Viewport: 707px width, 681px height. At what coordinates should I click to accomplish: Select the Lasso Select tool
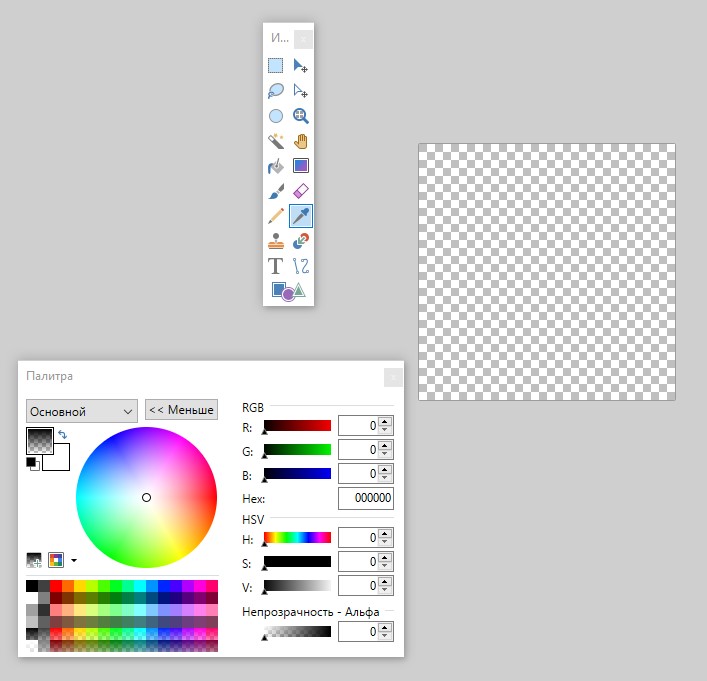(275, 91)
